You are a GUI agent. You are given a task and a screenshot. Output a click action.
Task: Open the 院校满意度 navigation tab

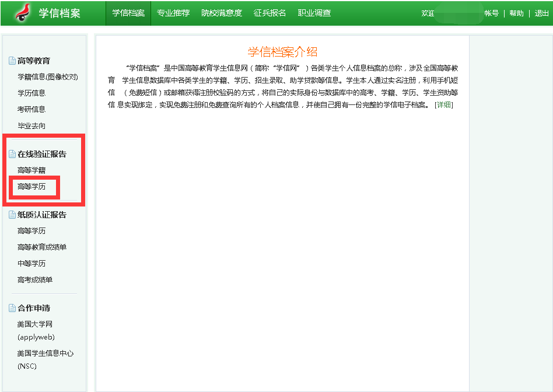tap(222, 13)
